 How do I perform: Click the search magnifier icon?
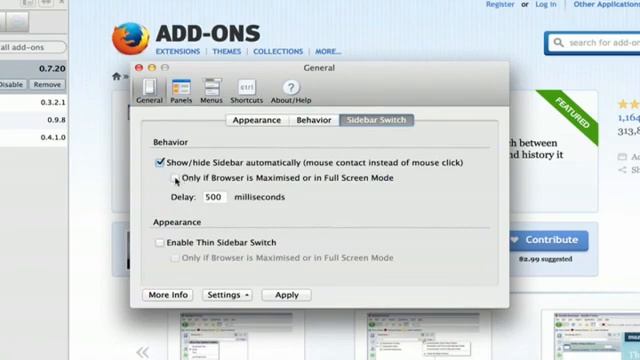coord(558,42)
